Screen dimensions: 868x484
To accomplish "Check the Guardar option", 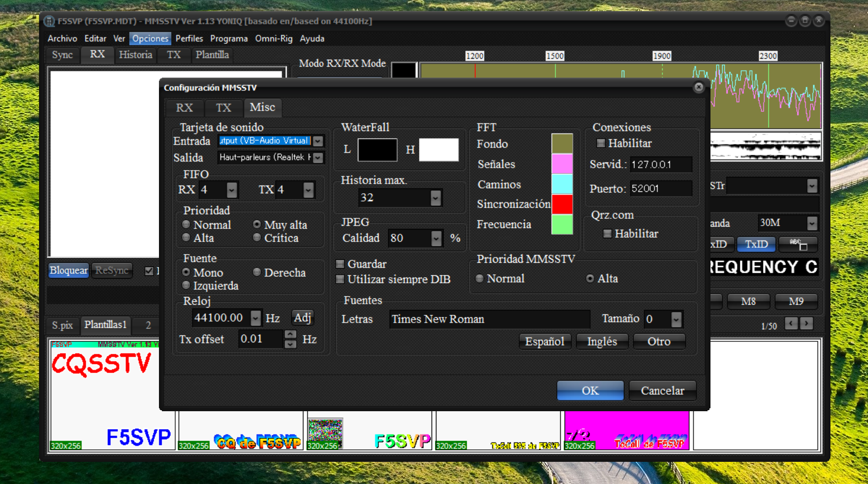I will 340,264.
